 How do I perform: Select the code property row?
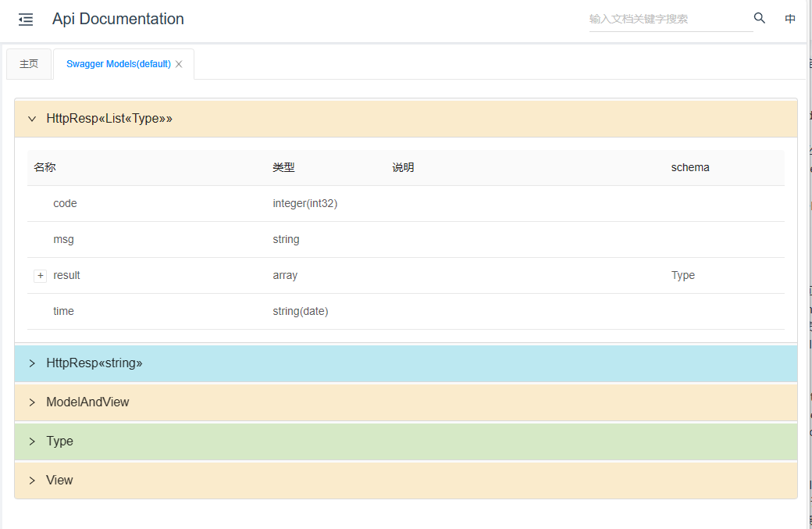(65, 203)
